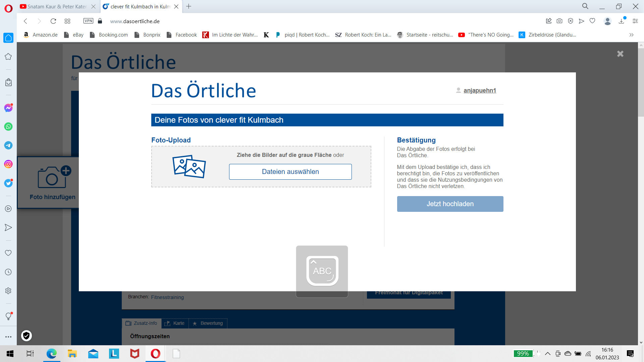Open piqd Robert Koch bookmark
644x362 pixels.
point(303,35)
